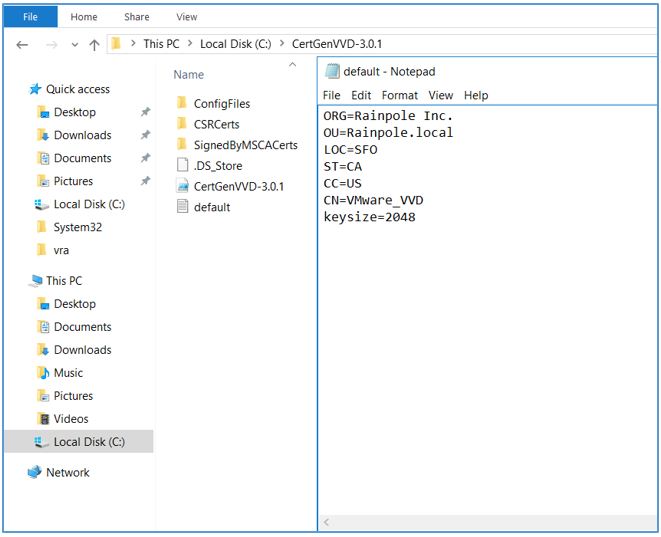661x537 pixels.
Task: Select Network in the navigation pane
Action: click(x=68, y=473)
